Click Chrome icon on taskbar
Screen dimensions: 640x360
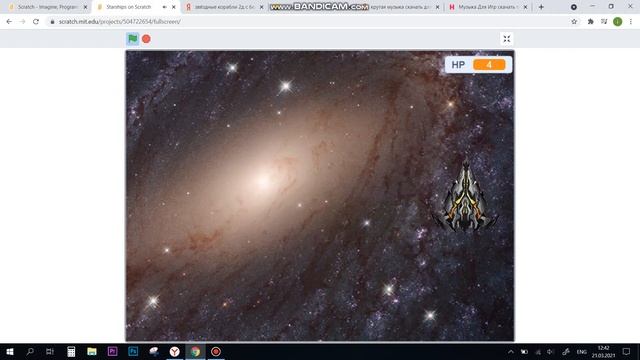point(196,351)
